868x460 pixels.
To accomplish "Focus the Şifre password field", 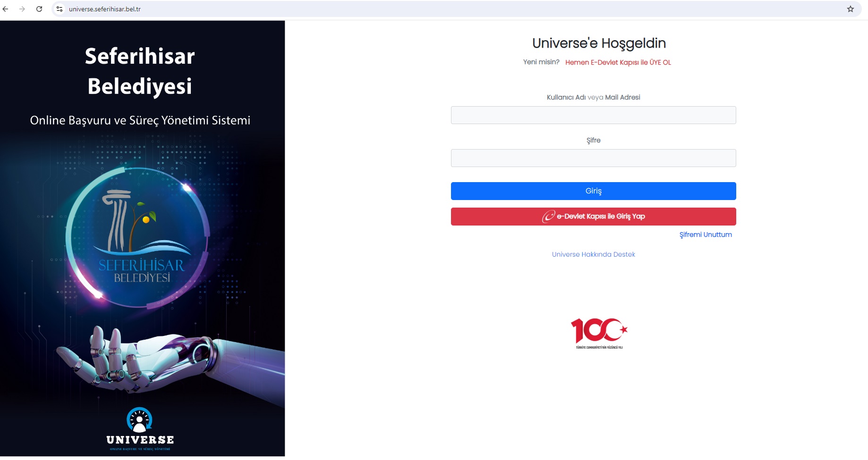I will tap(593, 158).
